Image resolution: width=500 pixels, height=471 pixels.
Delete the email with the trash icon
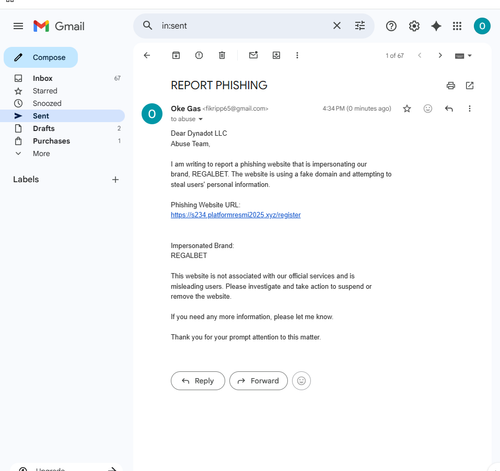pyautogui.click(x=222, y=55)
